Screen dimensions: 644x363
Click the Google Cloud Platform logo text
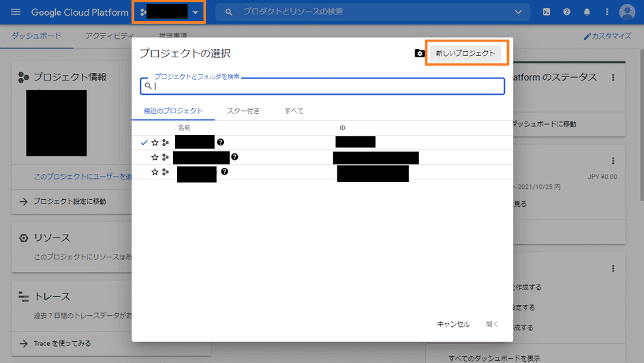click(x=80, y=12)
